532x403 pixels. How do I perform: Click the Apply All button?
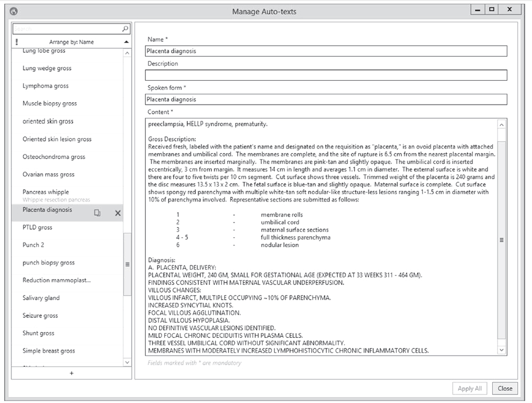point(469,388)
